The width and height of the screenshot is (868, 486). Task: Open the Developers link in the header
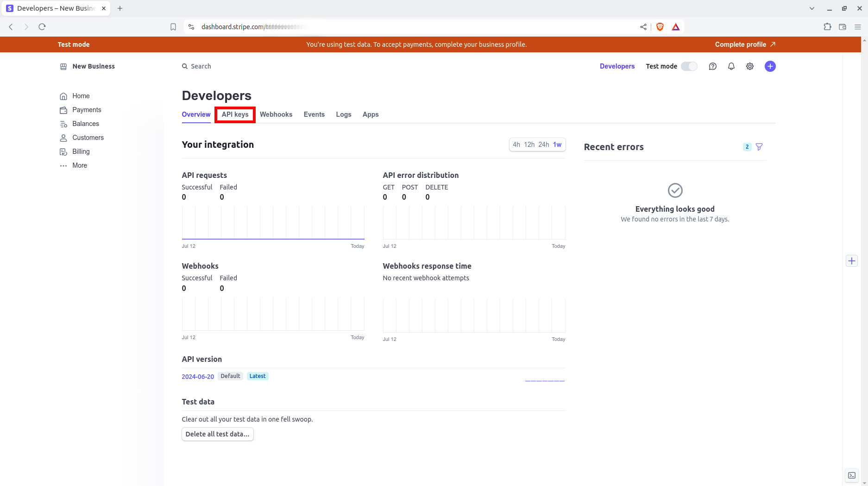tap(617, 66)
